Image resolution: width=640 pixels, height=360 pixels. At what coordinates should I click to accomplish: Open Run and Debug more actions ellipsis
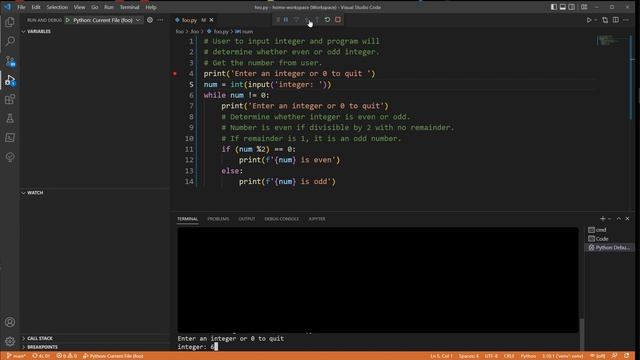click(160, 20)
